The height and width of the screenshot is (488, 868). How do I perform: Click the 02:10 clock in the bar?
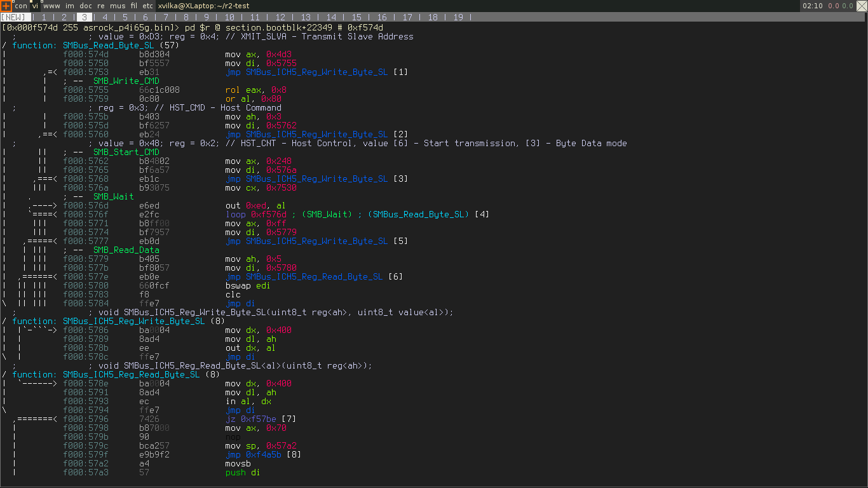(x=813, y=6)
